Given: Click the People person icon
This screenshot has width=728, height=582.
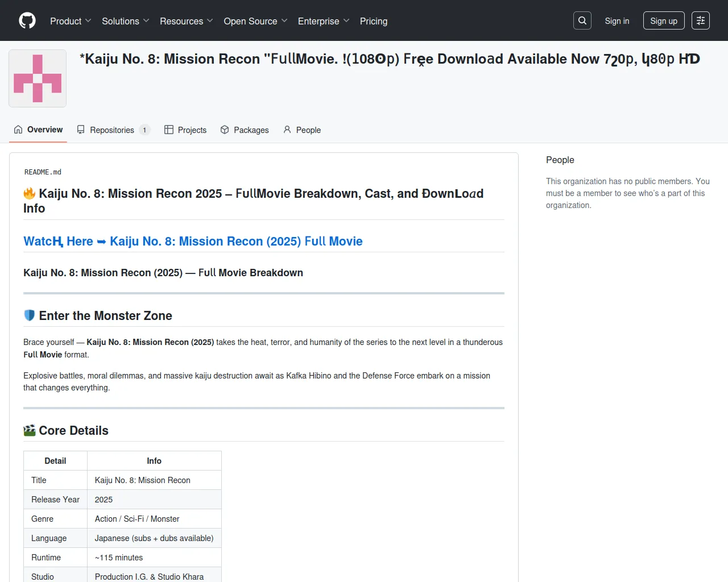Looking at the screenshot, I should coord(287,130).
